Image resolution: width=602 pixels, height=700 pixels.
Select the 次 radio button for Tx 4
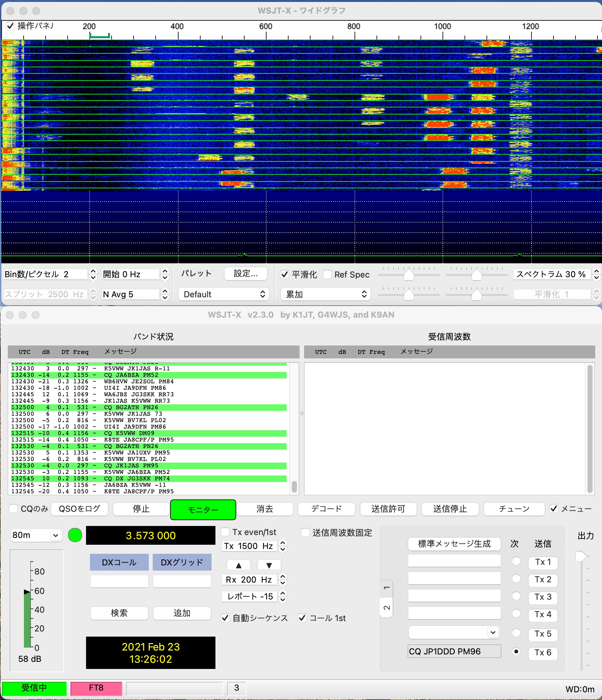point(516,614)
